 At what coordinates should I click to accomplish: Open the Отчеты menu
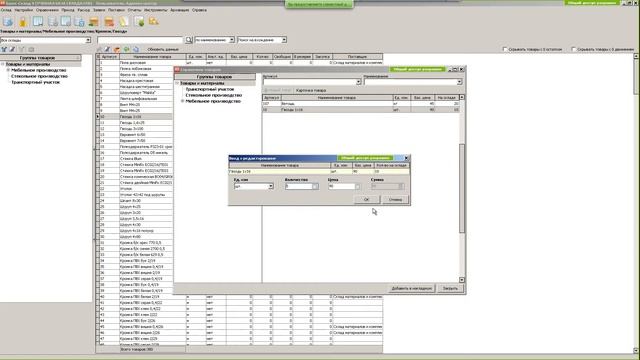134,10
